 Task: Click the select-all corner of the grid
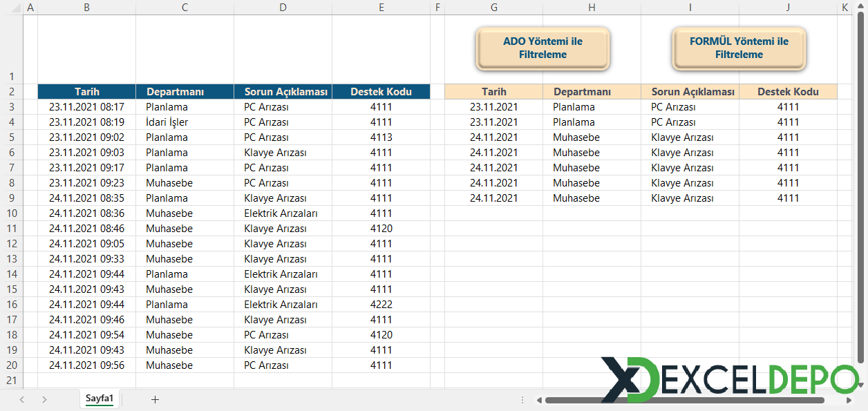11,8
